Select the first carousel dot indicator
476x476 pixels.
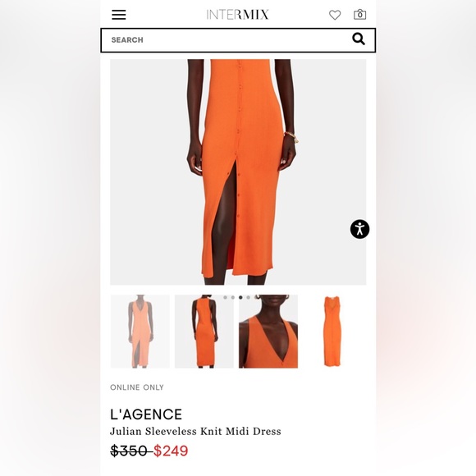[x=225, y=297]
